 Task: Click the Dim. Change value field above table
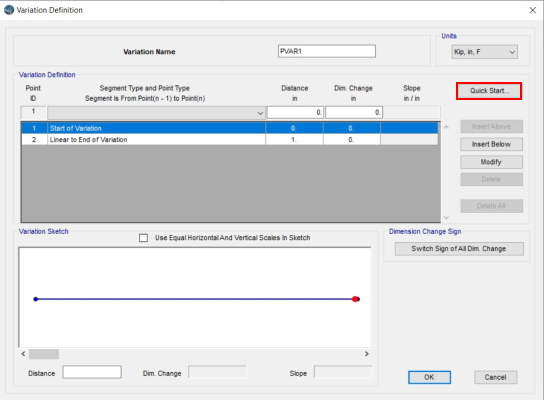pos(354,112)
